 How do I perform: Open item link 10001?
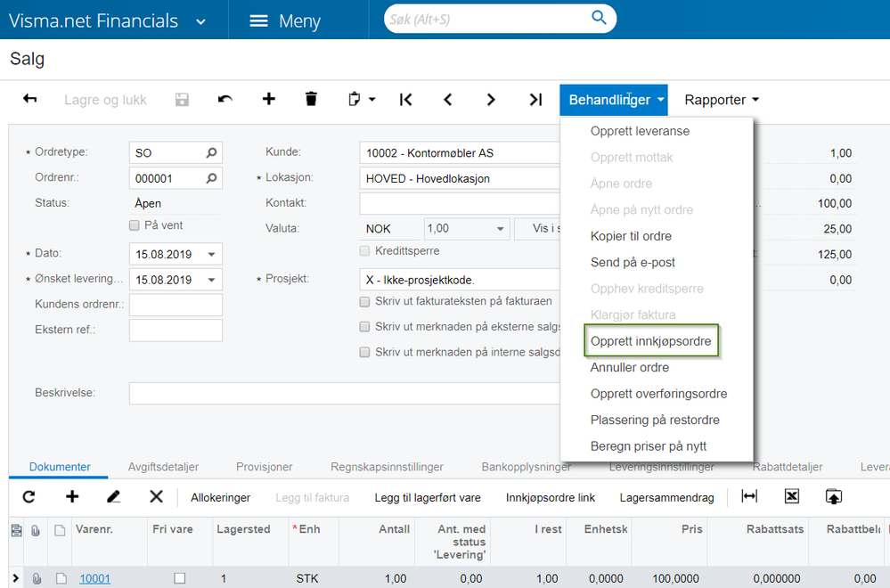point(94,578)
